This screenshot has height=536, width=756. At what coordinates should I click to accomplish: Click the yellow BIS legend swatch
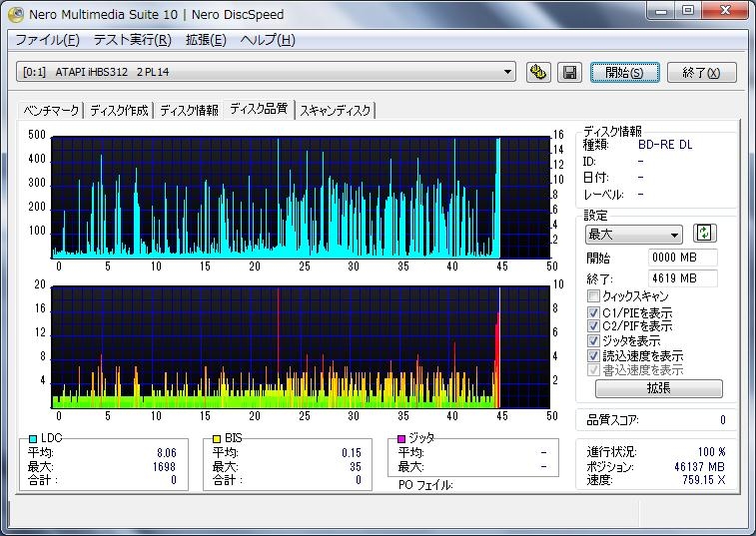(x=217, y=438)
